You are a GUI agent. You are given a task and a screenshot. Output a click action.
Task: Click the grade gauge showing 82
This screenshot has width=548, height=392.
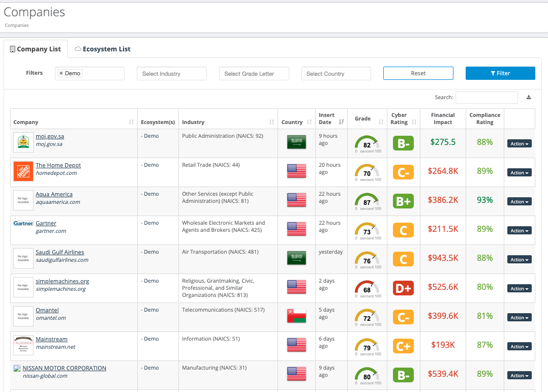(367, 144)
